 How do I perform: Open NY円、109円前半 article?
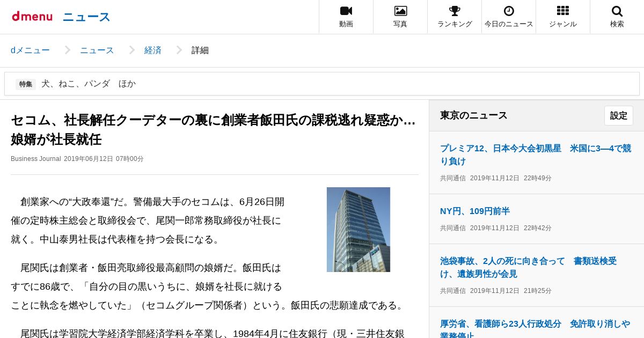pos(475,211)
